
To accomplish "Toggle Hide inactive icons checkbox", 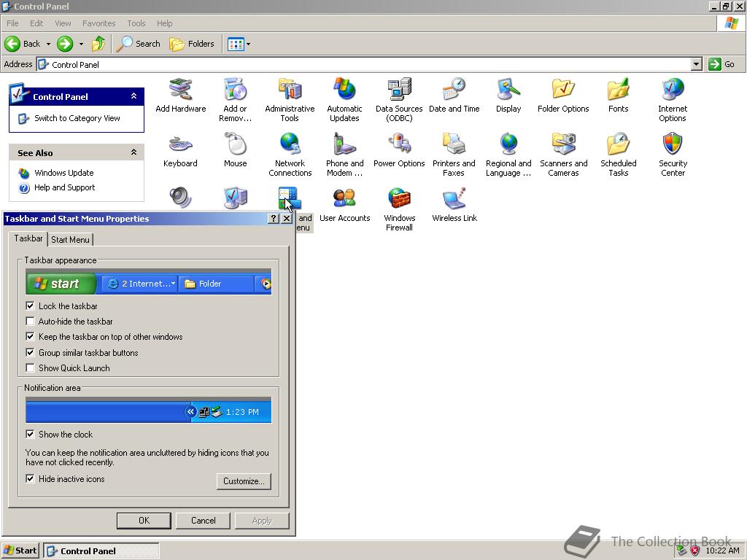I will (30, 478).
